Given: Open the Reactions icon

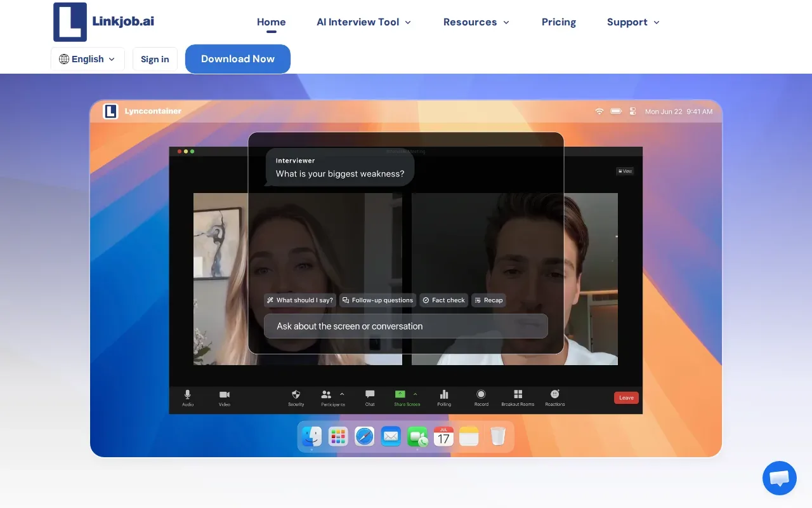Looking at the screenshot, I should click(555, 394).
